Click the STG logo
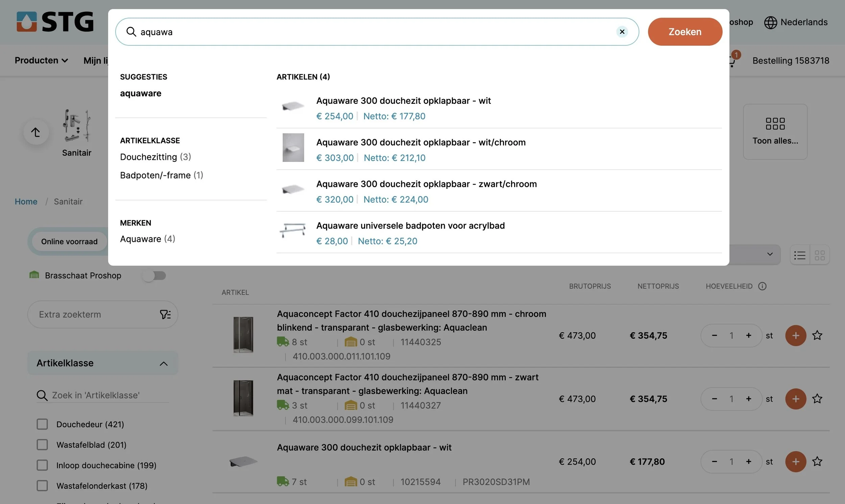Screen dimensions: 845x504 tap(55, 22)
